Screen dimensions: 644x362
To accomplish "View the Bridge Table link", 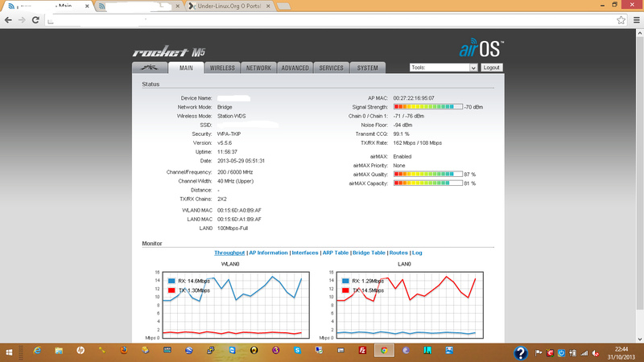I will point(369,253).
